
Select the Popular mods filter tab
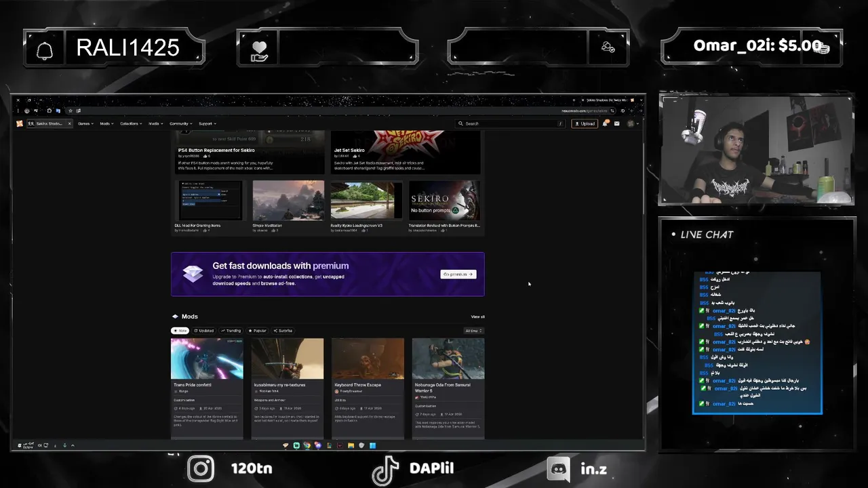(257, 331)
